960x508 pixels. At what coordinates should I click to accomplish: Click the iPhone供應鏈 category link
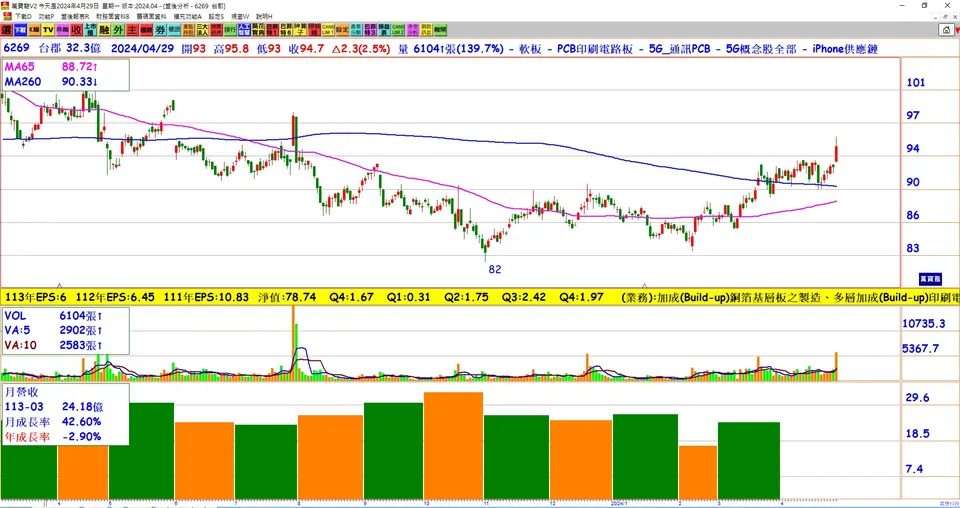coord(845,49)
